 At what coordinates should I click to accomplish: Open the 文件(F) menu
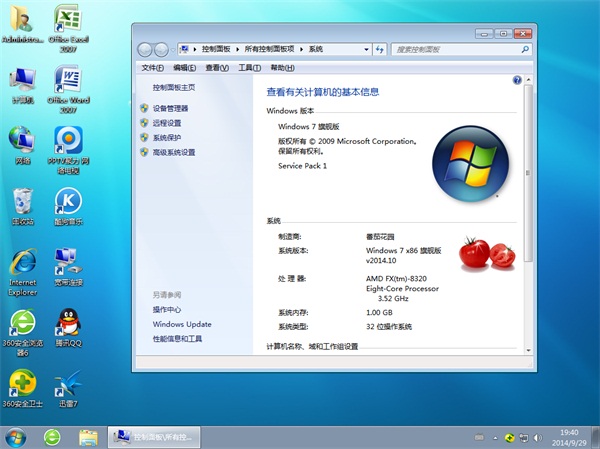[153, 68]
